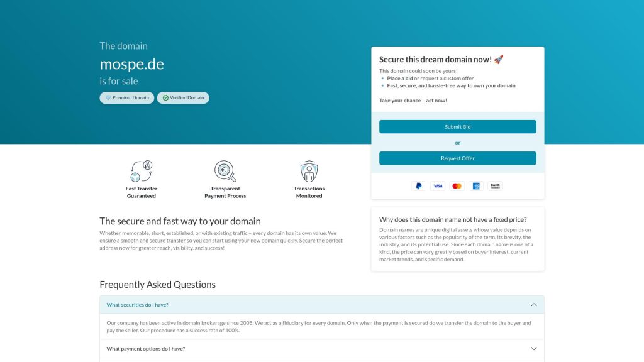
Task: Click the Transactions Monitored shield icon
Action: tap(309, 171)
